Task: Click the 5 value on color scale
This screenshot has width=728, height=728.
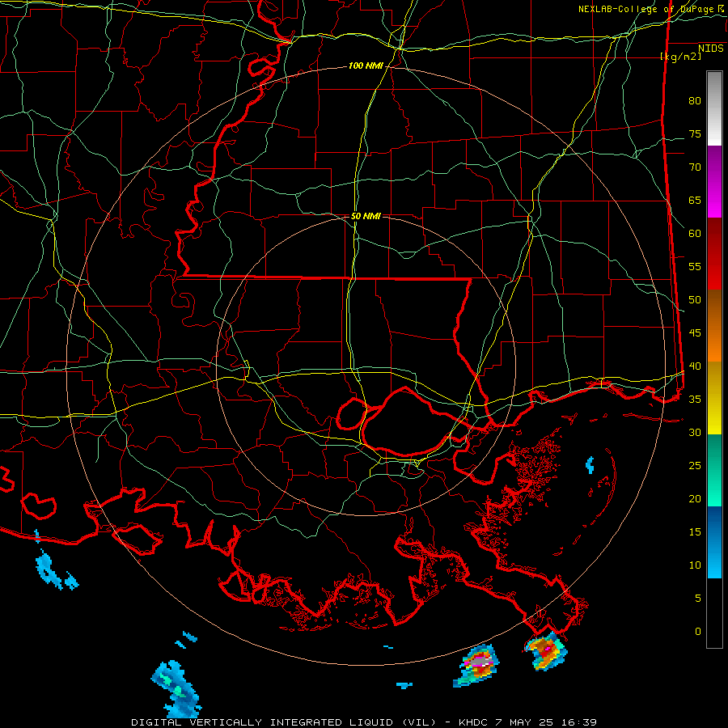Action: [698, 599]
